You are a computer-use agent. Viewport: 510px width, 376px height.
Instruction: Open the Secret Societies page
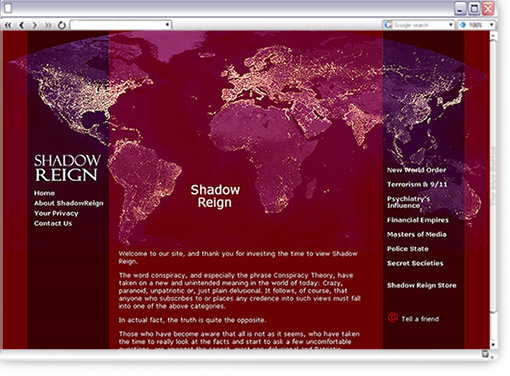415,263
